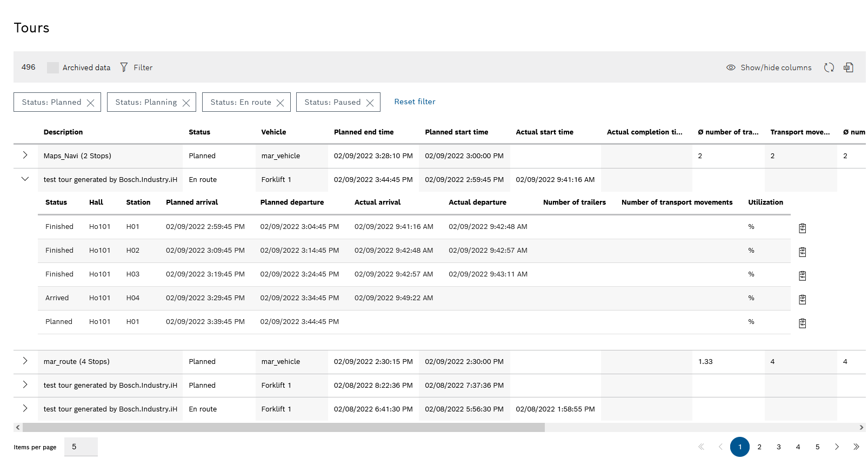This screenshot has width=868, height=459.
Task: Open clipboard details for H01 Finished stop
Action: [802, 228]
